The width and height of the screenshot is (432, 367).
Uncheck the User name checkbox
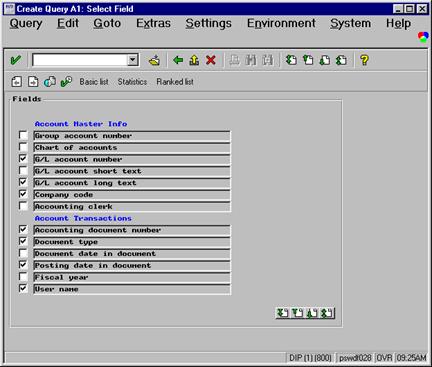point(23,289)
